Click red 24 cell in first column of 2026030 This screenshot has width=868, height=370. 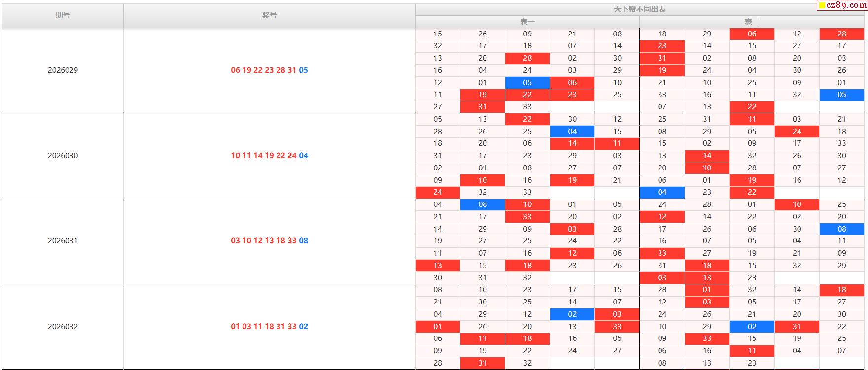pos(438,192)
